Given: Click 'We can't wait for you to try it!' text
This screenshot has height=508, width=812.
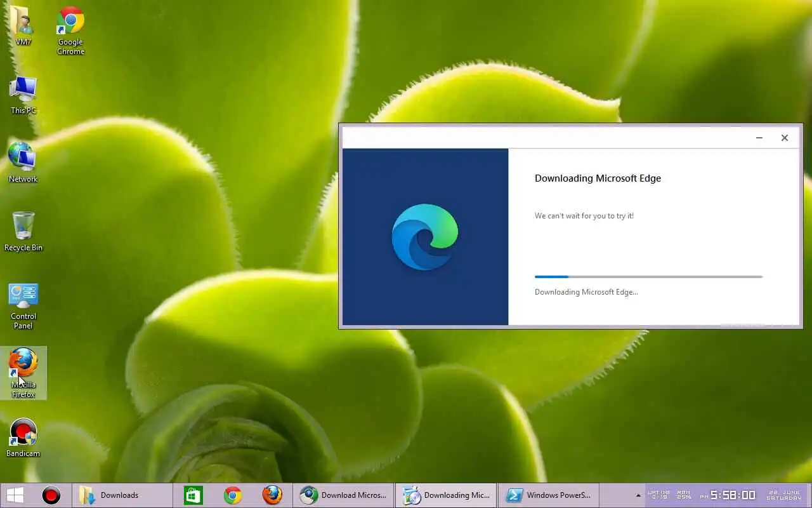Looking at the screenshot, I should pyautogui.click(x=584, y=216).
